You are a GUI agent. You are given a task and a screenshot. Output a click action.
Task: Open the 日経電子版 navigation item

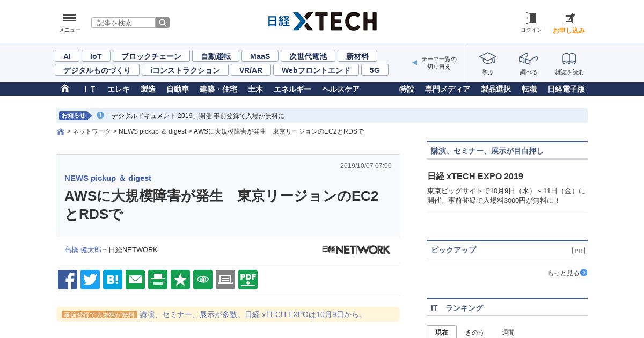pos(566,89)
